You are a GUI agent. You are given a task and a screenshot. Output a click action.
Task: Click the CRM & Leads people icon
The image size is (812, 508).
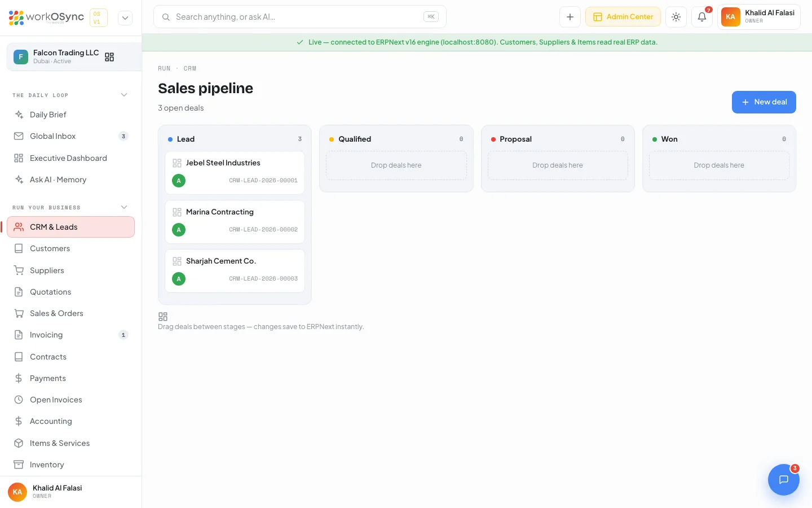19,227
